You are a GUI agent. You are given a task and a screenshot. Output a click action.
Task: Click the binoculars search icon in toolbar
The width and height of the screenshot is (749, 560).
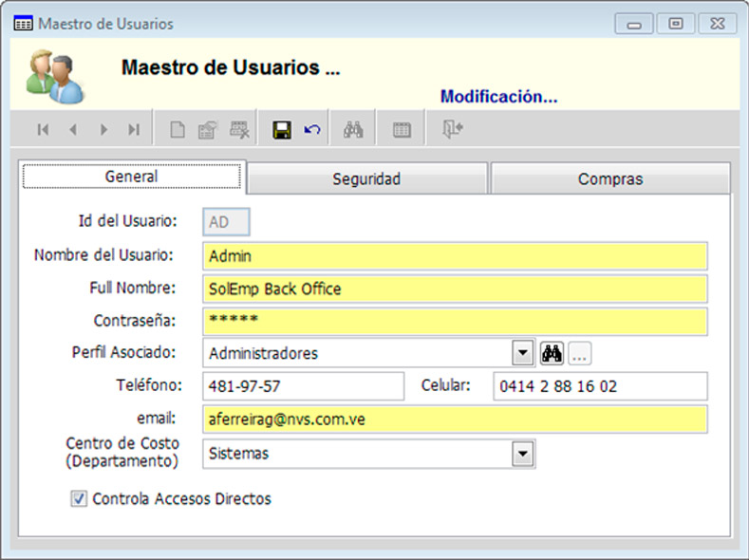pyautogui.click(x=353, y=130)
